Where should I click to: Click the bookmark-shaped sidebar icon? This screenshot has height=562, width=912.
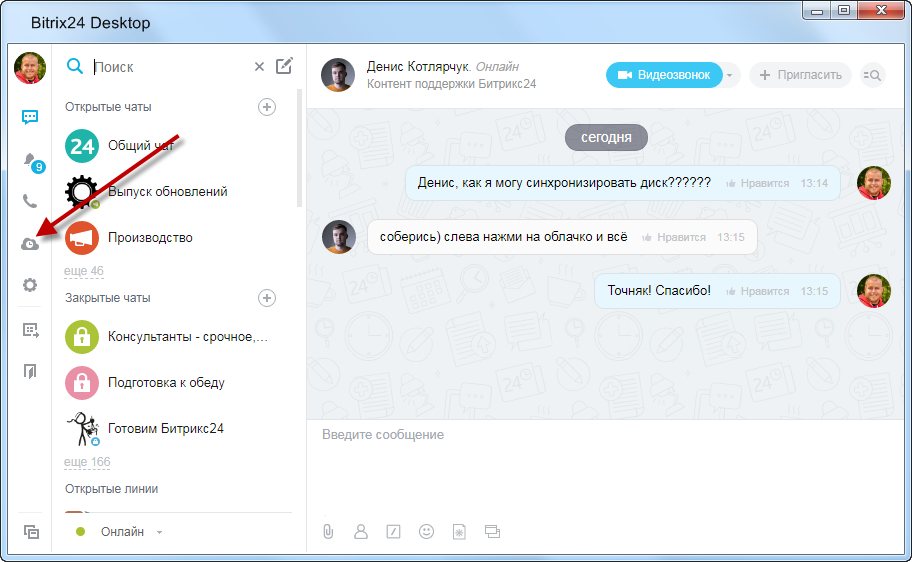30,371
